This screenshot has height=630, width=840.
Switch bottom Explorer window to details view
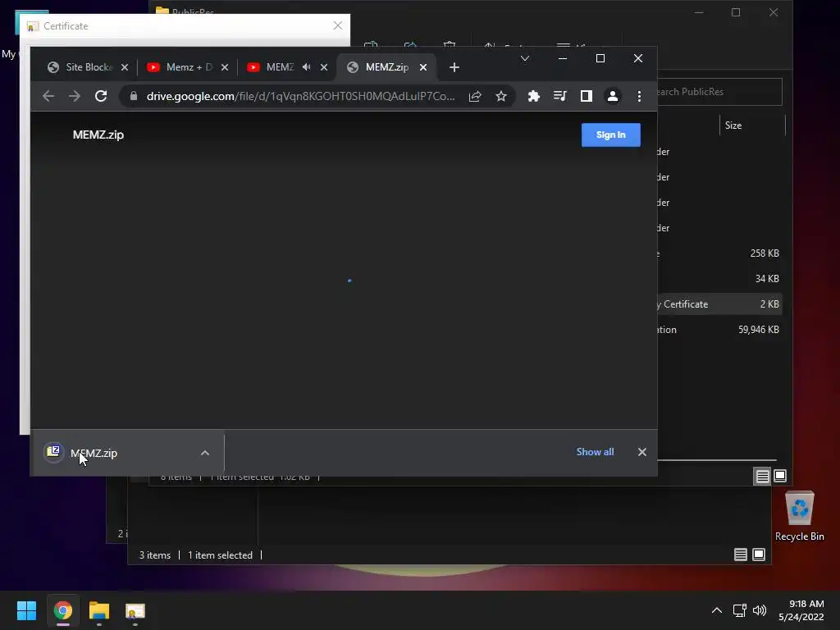point(741,555)
